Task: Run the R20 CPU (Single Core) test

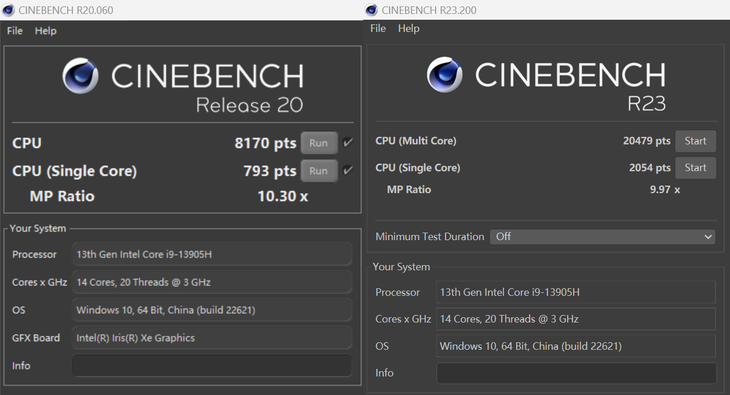Action: pos(319,171)
